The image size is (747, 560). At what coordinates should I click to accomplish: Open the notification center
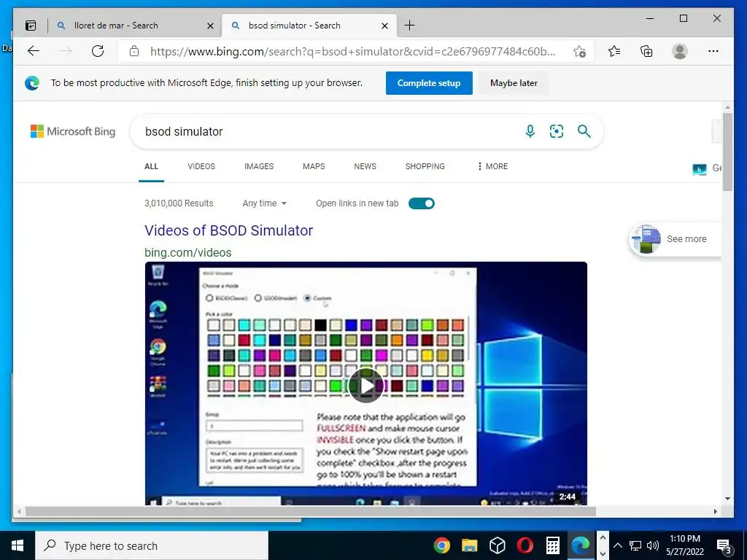[724, 546]
